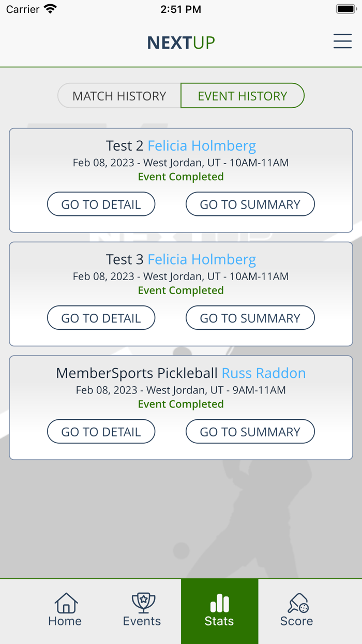This screenshot has width=362, height=644.
Task: Open detail for Test 3 event
Action: (x=101, y=317)
